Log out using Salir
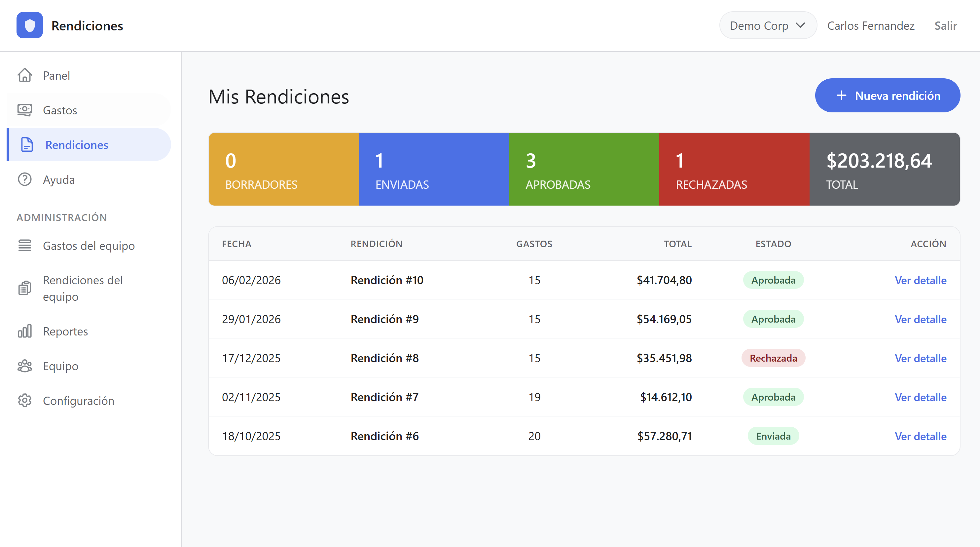 pos(946,25)
